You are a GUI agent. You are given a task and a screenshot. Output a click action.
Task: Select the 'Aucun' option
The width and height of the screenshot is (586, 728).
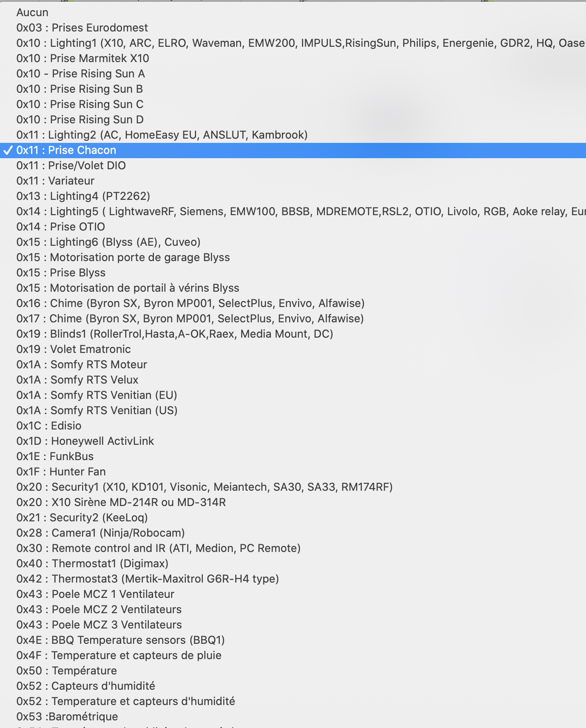pos(293,12)
